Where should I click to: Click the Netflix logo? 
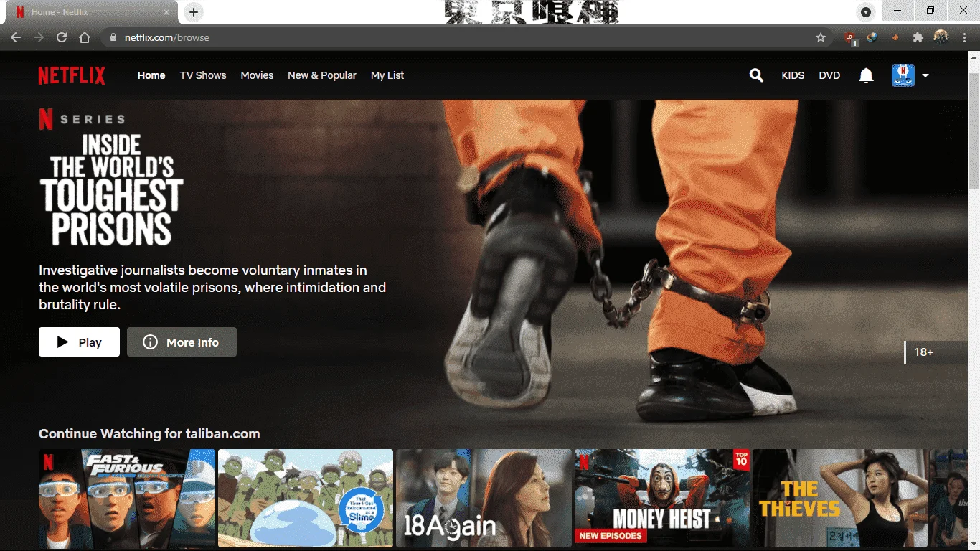72,75
